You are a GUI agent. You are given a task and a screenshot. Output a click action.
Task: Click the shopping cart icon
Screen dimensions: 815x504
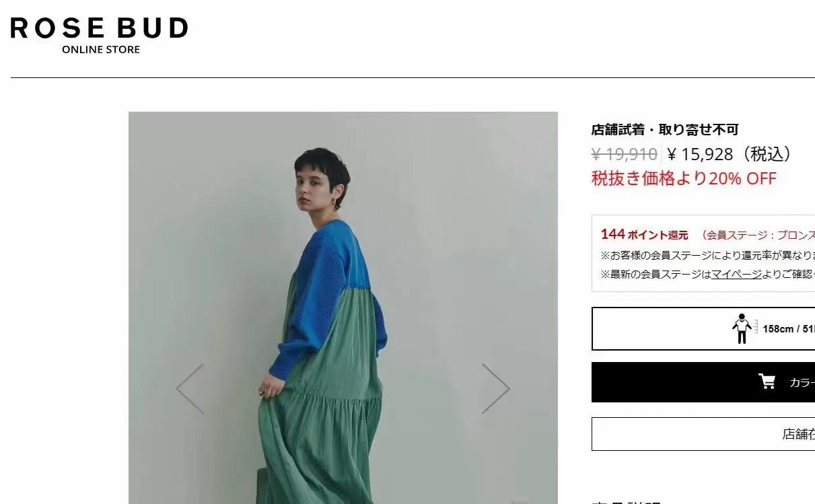pyautogui.click(x=767, y=382)
